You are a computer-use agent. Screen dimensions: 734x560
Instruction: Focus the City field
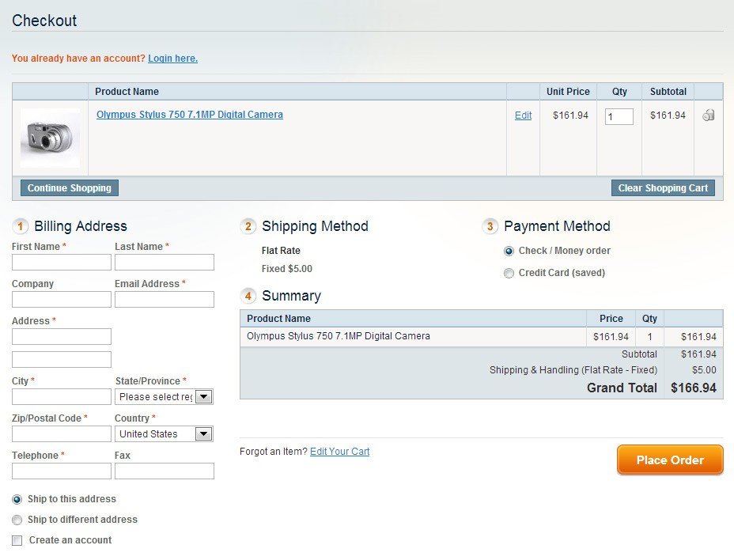point(62,396)
